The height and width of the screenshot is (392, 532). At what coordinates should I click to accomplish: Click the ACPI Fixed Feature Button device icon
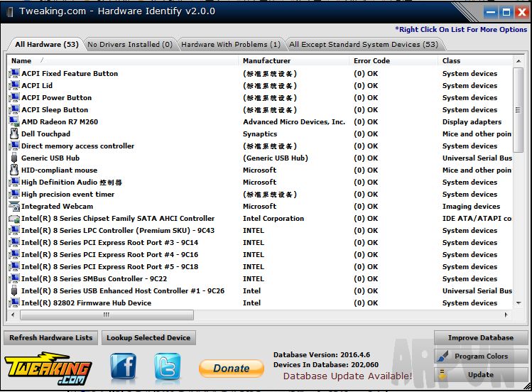[14, 73]
